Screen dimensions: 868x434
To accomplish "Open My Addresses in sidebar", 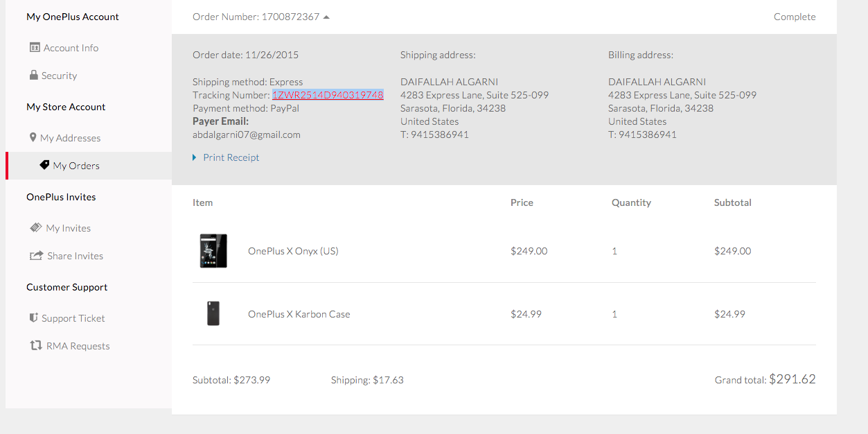I will [70, 138].
